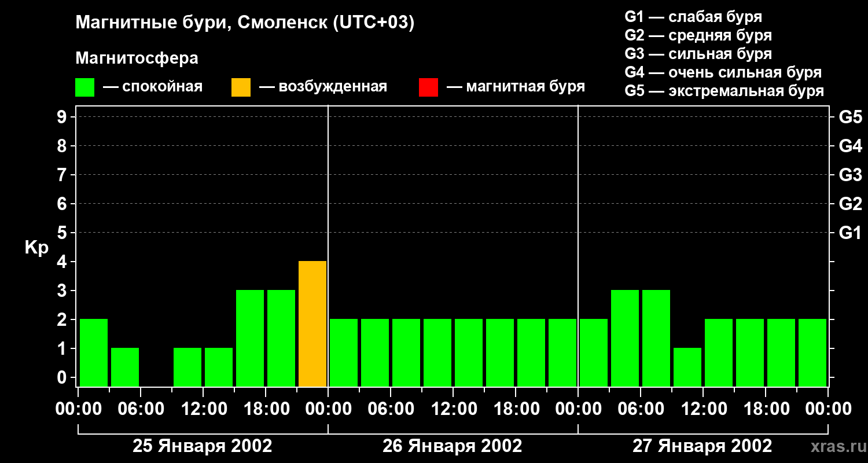Select the orange Kp 4 bar on 25 January
Image resolution: width=868 pixels, height=463 pixels.
[312, 324]
